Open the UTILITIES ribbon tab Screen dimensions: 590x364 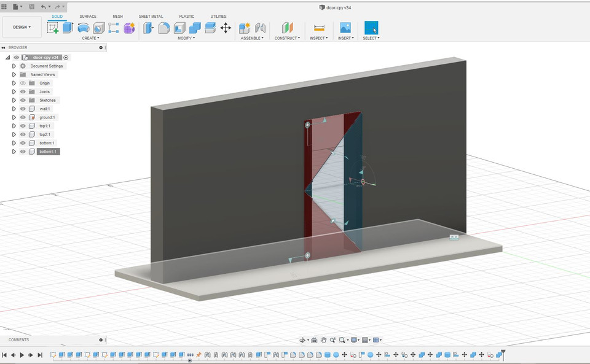pos(219,17)
